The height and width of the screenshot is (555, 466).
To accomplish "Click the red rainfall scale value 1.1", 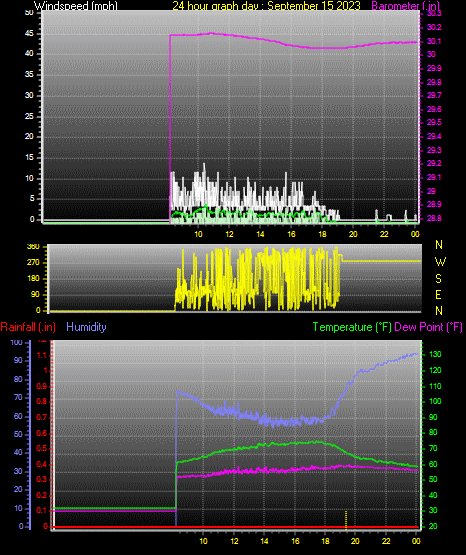I will 42,355.
